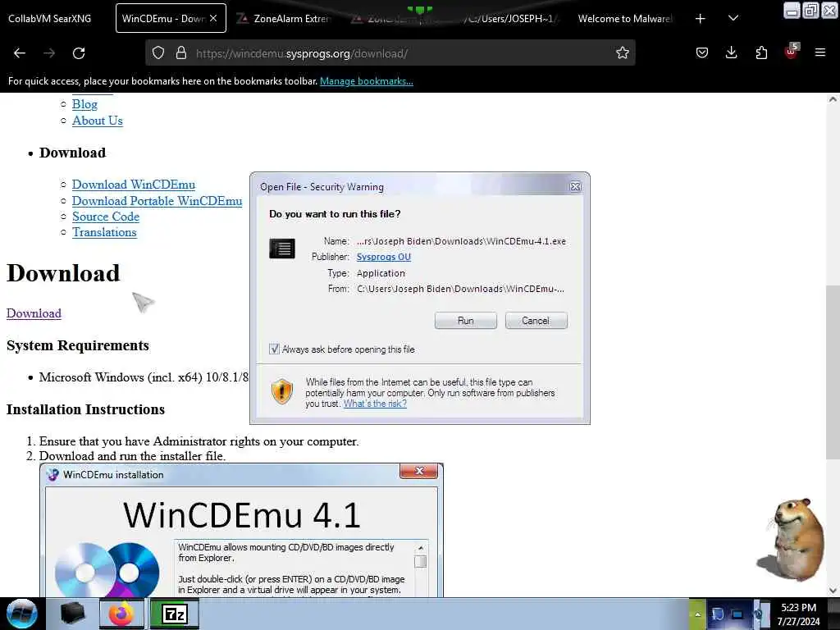Open the Windows Start menu orb
Screen dimensions: 840x630
coord(22,614)
